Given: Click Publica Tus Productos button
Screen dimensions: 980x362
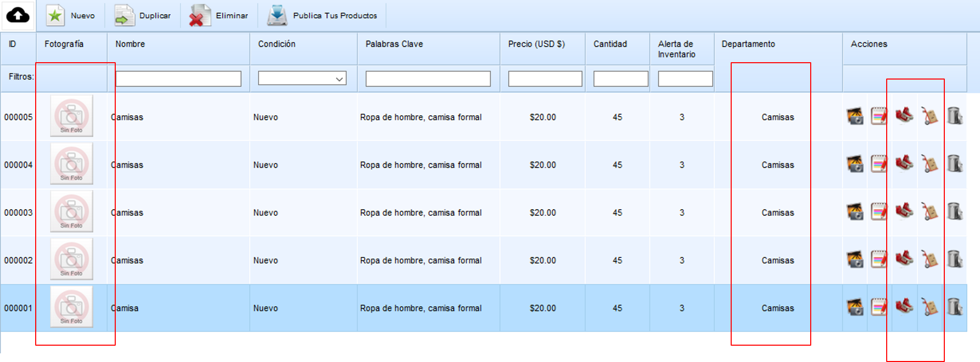Looking at the screenshot, I should point(322,15).
